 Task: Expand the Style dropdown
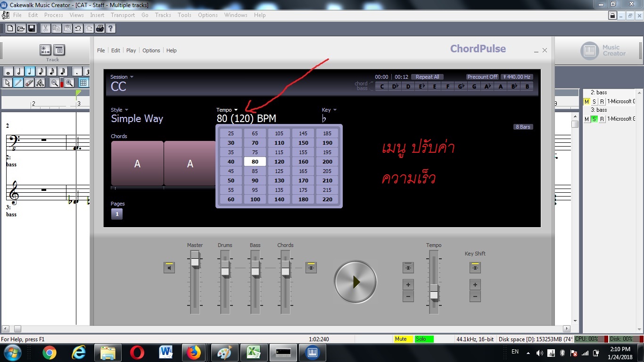[x=119, y=110]
